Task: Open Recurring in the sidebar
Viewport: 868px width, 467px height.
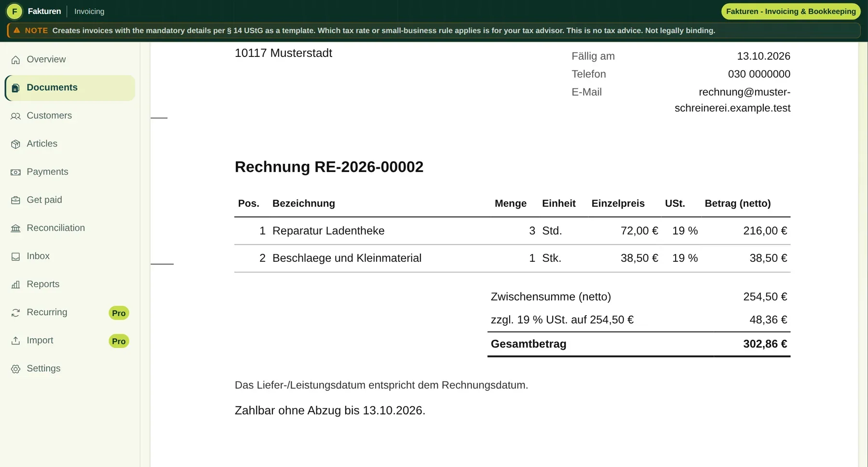Action: click(x=70, y=312)
